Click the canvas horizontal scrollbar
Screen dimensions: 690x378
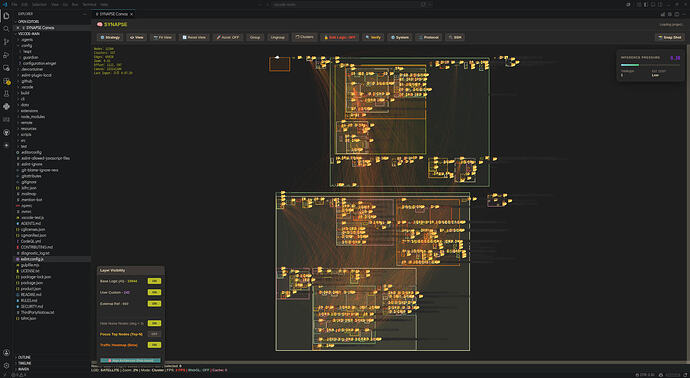(x=390, y=363)
